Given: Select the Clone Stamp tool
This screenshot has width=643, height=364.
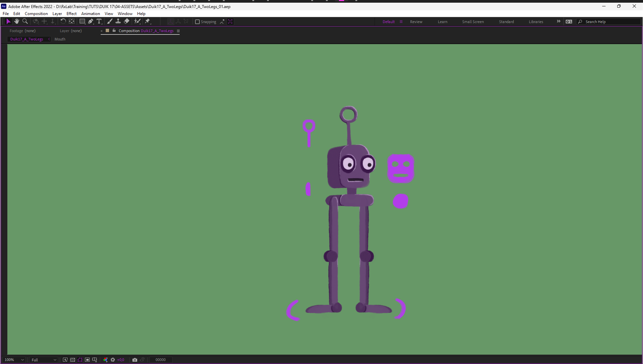Looking at the screenshot, I should [x=118, y=21].
